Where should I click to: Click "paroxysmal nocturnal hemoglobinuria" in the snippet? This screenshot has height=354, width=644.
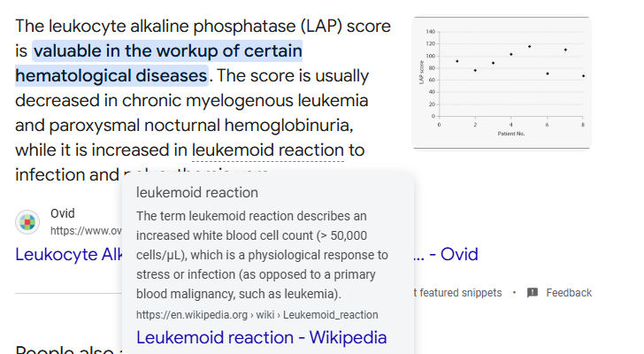[x=201, y=126]
